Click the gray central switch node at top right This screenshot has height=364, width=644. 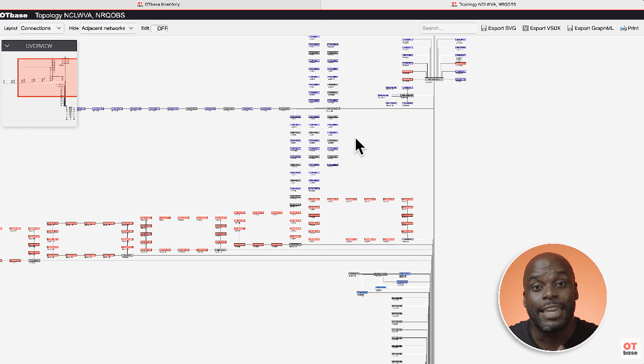(434, 80)
